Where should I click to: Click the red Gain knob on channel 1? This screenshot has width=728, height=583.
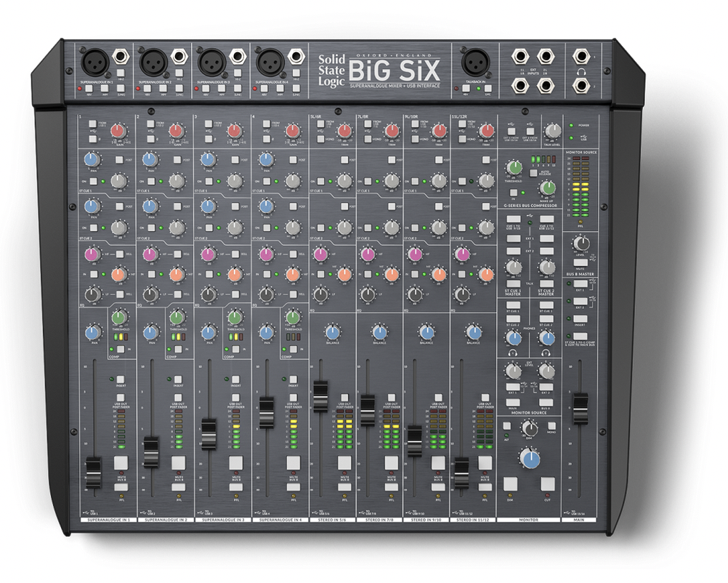click(x=119, y=132)
